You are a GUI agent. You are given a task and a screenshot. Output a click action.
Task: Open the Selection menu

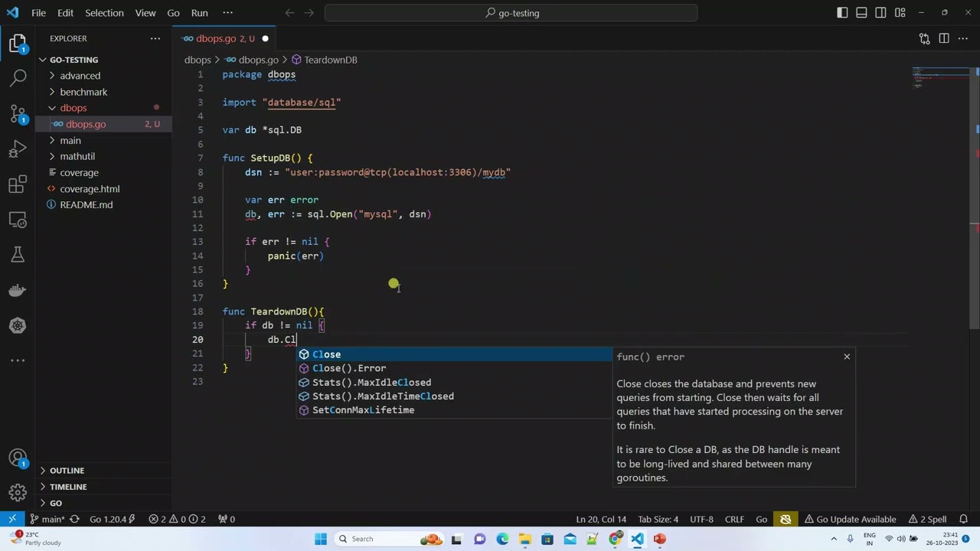104,13
